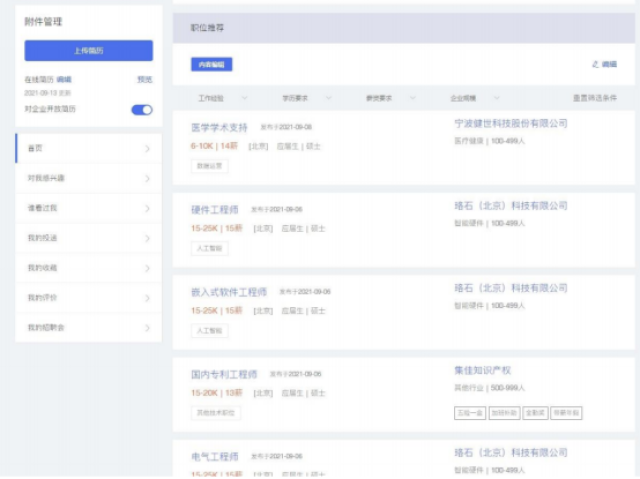
Task: Click the pencil edit icon in 职位推荐
Action: click(x=595, y=64)
